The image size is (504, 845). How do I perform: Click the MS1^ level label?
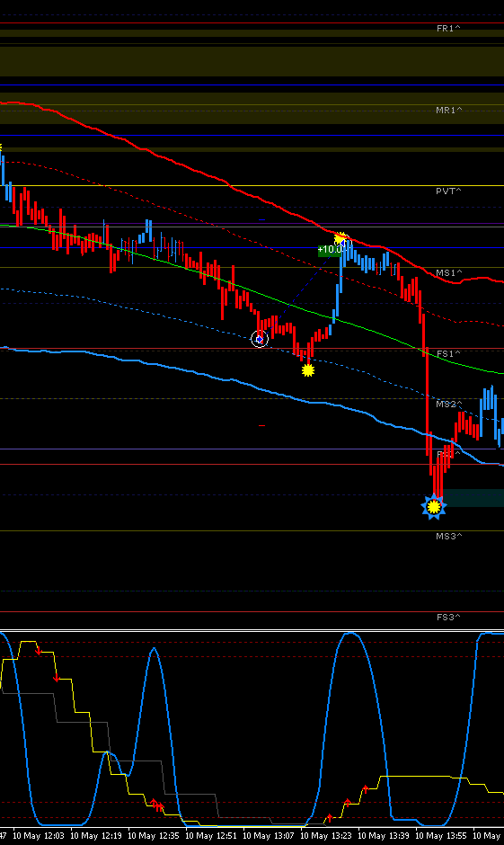(x=449, y=272)
